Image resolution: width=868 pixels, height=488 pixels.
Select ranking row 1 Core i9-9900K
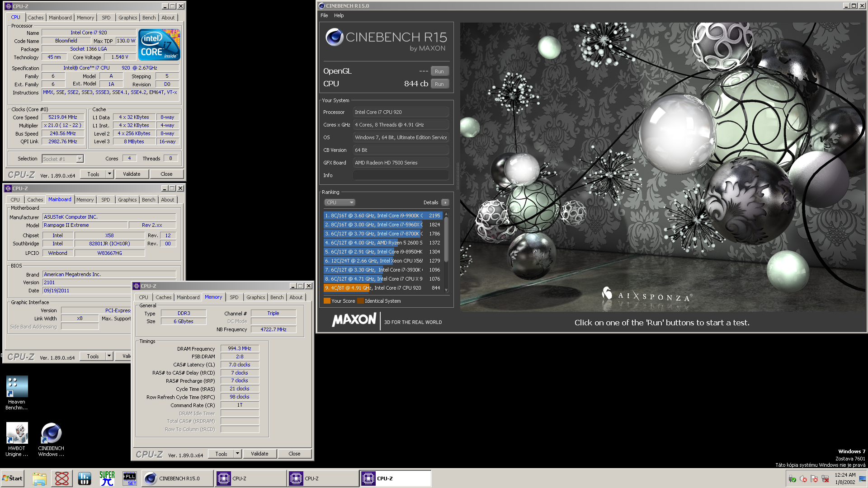tap(382, 216)
